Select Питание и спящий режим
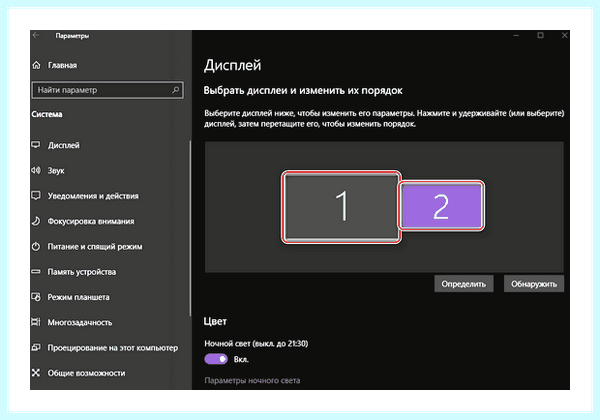Image resolution: width=600 pixels, height=420 pixels. pos(95,247)
